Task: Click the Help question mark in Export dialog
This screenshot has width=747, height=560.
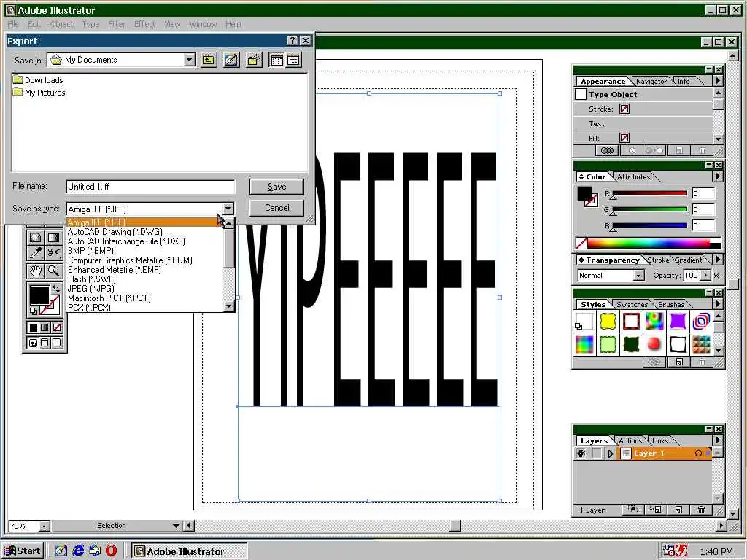Action: click(293, 41)
